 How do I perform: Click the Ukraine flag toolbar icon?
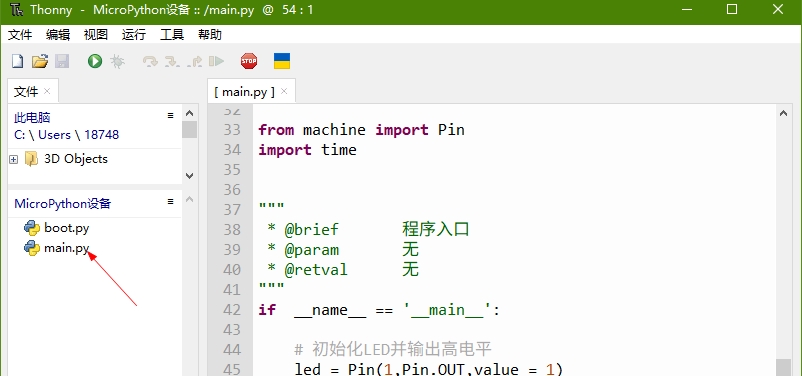coord(282,61)
